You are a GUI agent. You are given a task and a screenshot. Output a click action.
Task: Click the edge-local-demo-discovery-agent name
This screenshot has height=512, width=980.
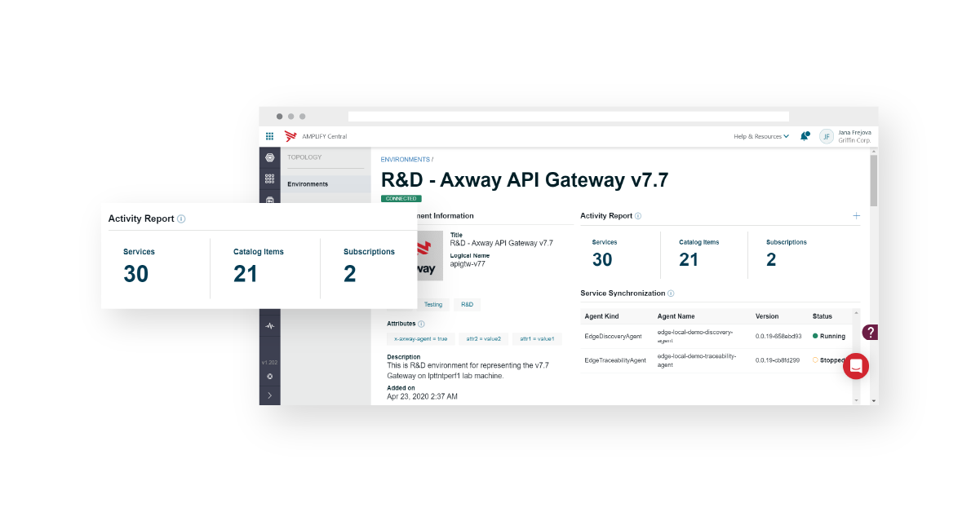pyautogui.click(x=696, y=335)
